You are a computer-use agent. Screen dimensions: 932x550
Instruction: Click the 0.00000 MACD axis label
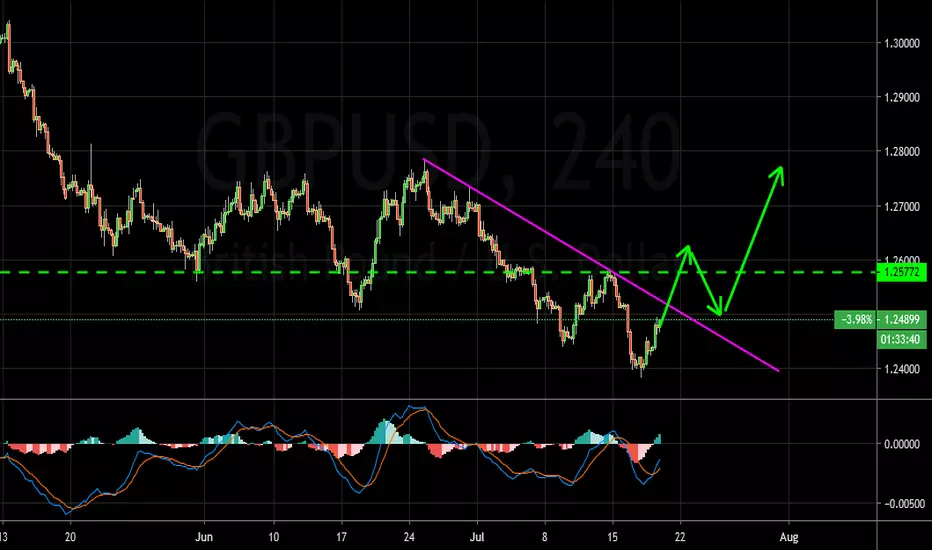(902, 444)
